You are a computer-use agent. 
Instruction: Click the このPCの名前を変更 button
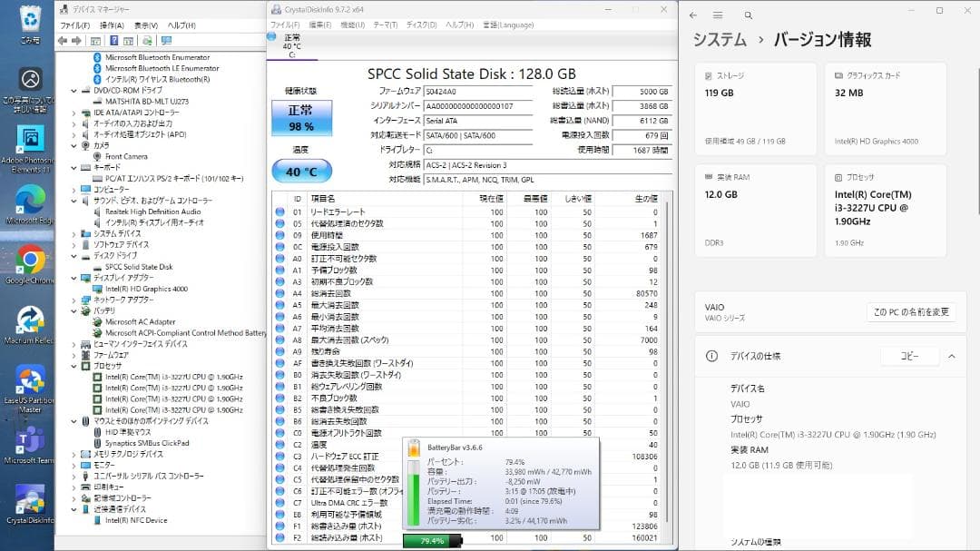point(909,311)
